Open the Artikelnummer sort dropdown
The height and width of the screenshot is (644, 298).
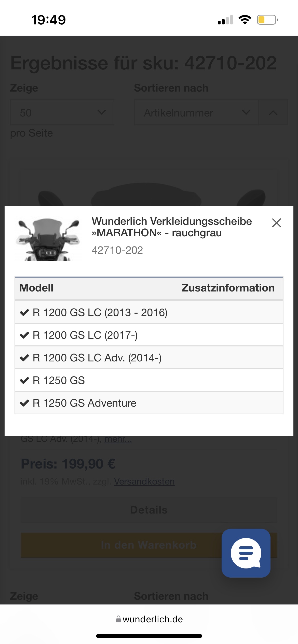[x=196, y=112]
